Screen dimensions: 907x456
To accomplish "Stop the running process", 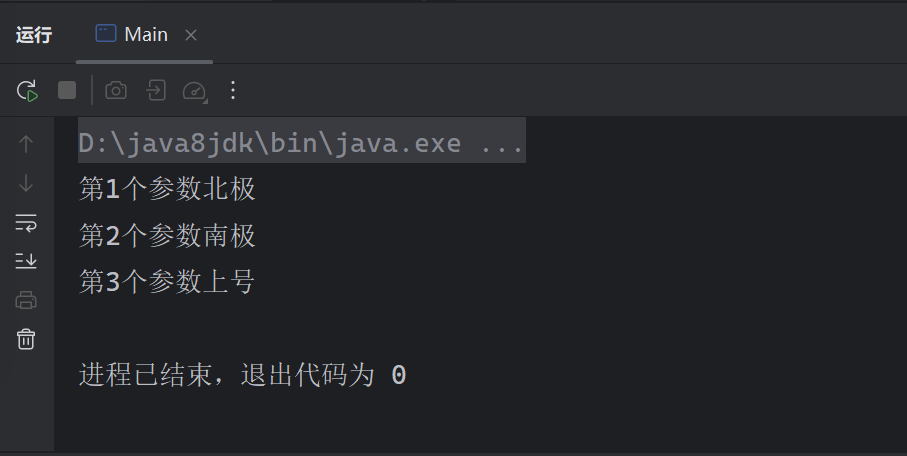I will coord(67,90).
